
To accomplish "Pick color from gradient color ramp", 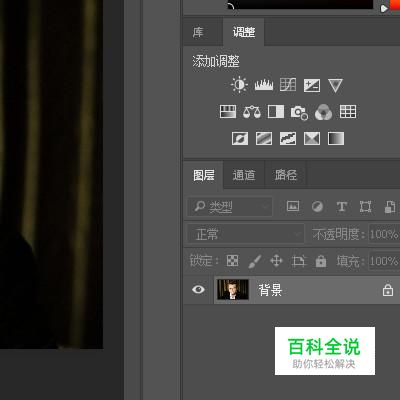I will [300, 4].
